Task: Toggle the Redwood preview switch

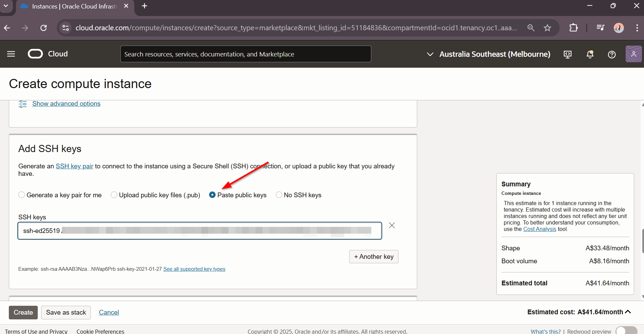Action: pyautogui.click(x=626, y=331)
